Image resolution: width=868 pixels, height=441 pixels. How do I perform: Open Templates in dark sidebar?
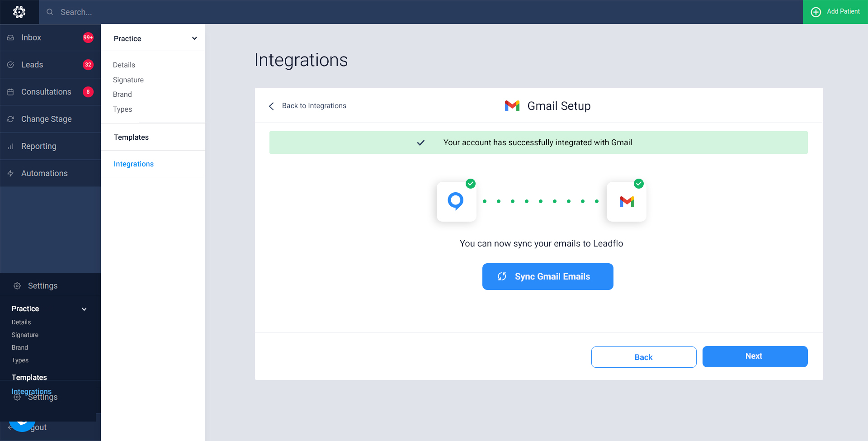[29, 377]
